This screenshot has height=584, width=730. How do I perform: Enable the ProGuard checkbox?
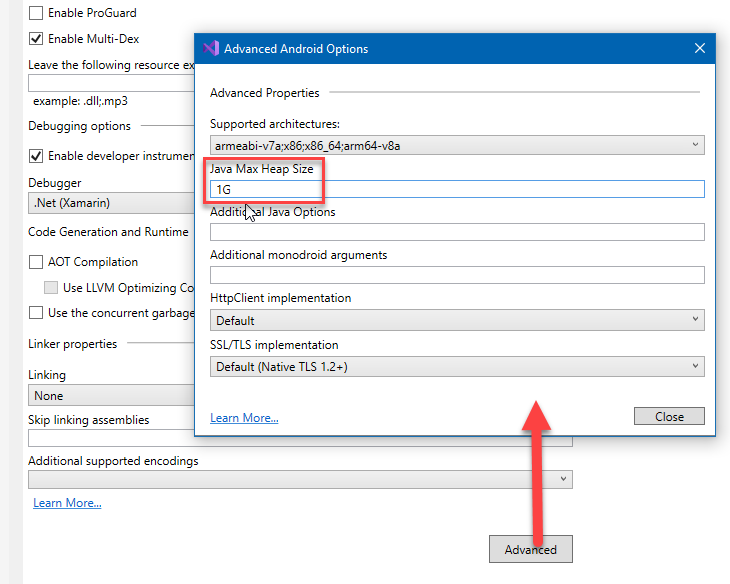(x=37, y=14)
